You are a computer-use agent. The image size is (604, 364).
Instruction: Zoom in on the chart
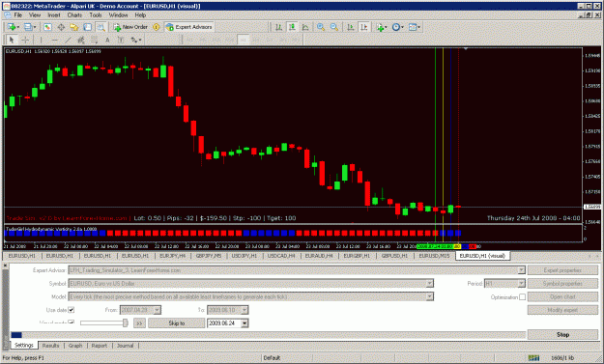click(321, 27)
